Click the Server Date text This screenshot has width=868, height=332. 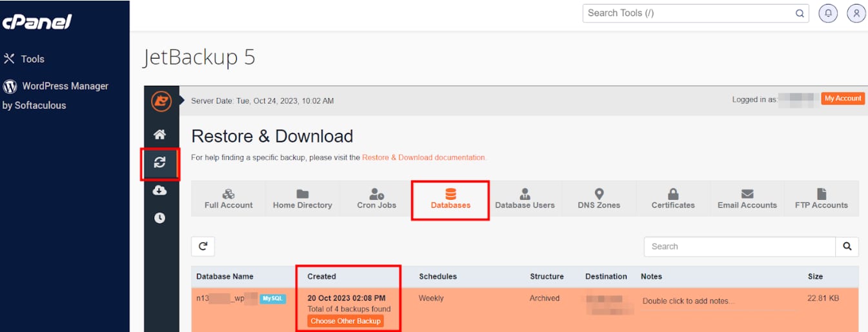263,101
